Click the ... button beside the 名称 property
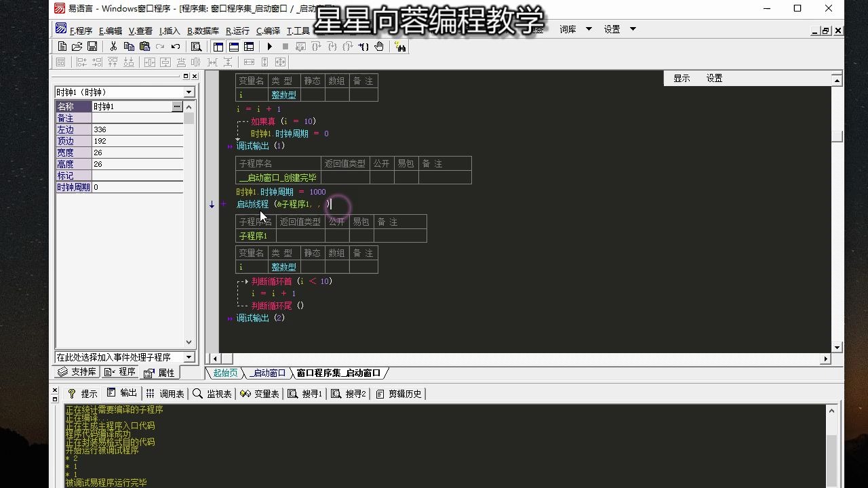This screenshot has width=868, height=488. 176,106
